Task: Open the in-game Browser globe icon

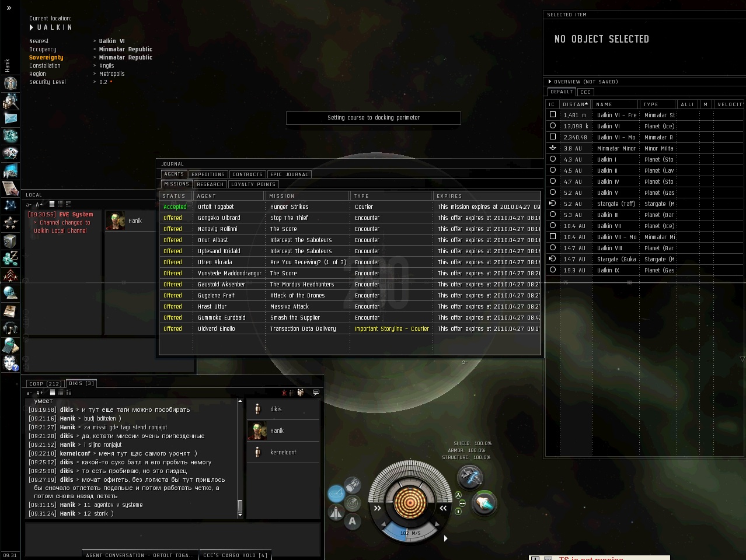Action: (10, 293)
